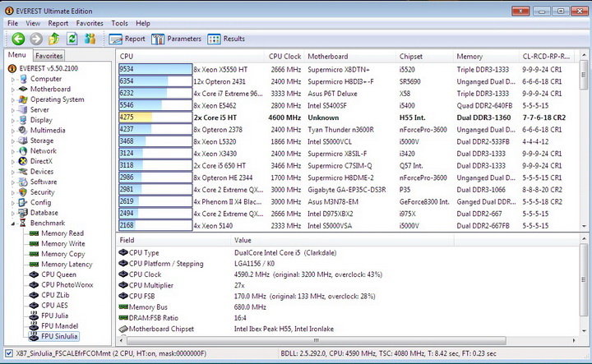
Task: Select Memory Read benchmark
Action: [62, 233]
